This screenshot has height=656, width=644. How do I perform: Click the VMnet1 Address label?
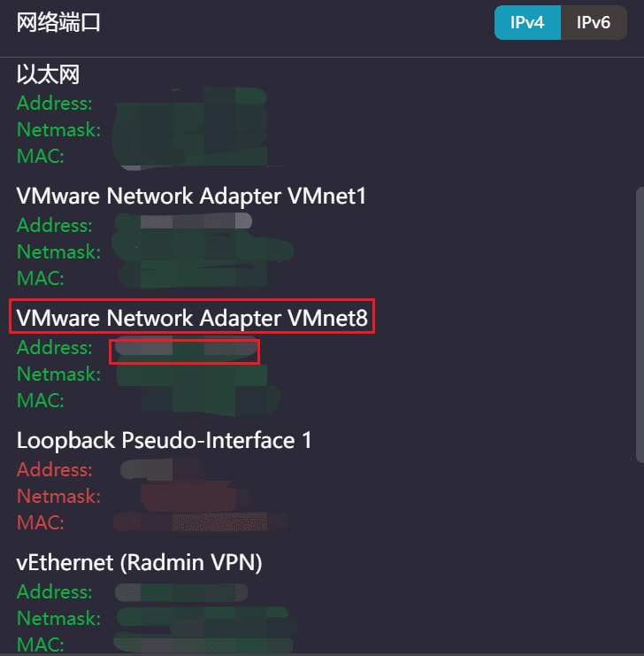[x=54, y=225]
